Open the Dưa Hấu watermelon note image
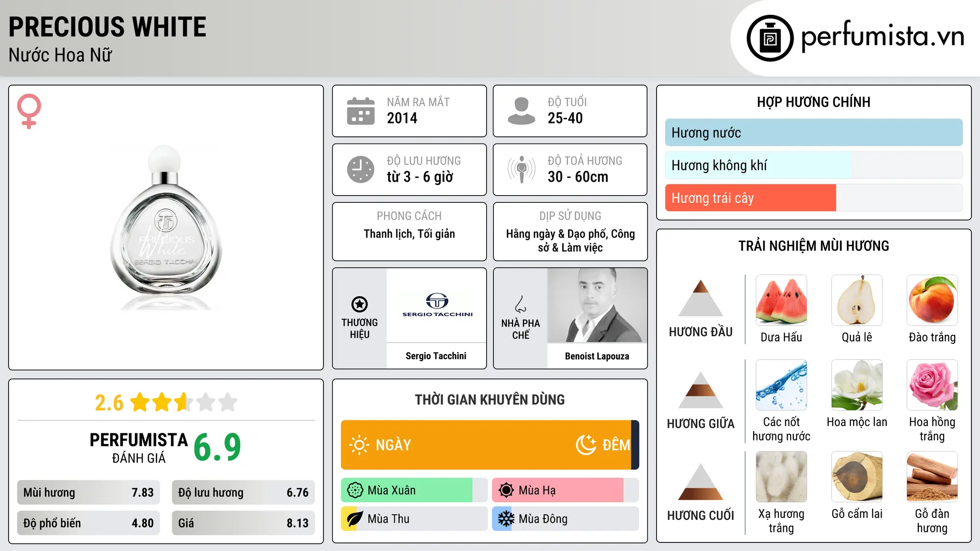Screen dimensions: 980x551 [x=781, y=300]
